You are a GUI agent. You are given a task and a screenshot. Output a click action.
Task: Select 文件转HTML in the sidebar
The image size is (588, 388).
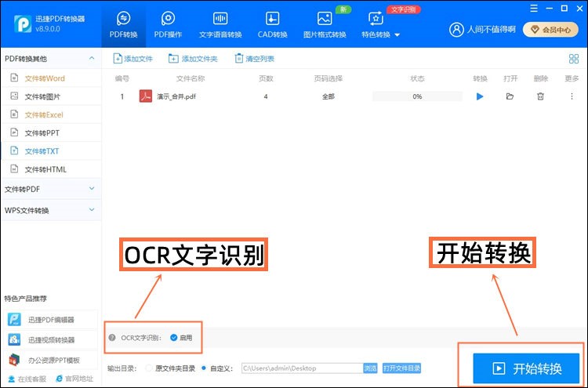(x=51, y=169)
